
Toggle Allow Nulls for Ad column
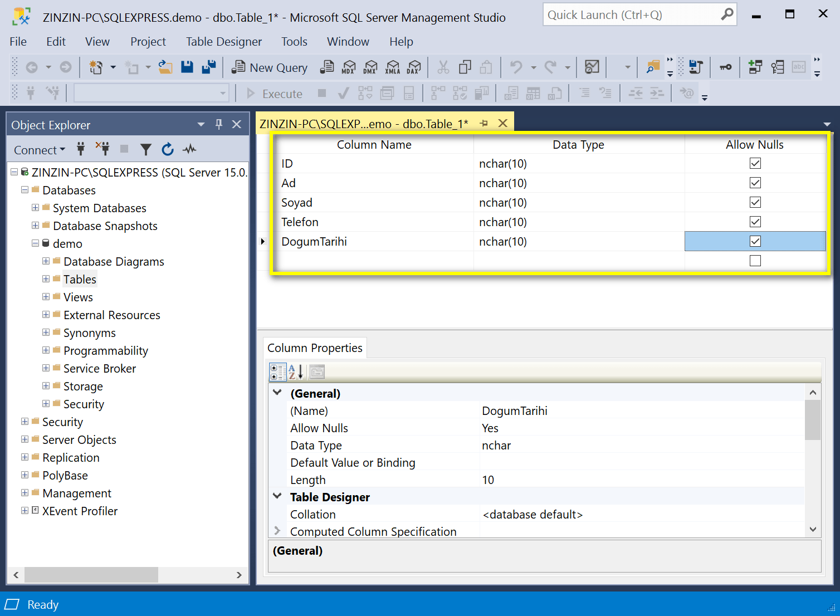tap(755, 183)
